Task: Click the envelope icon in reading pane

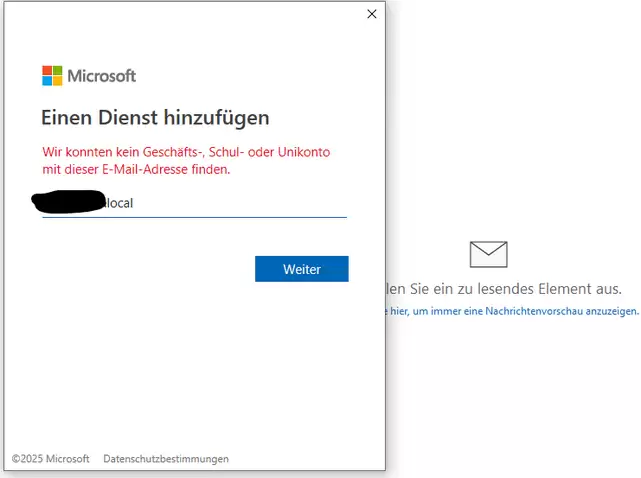Action: [x=489, y=254]
